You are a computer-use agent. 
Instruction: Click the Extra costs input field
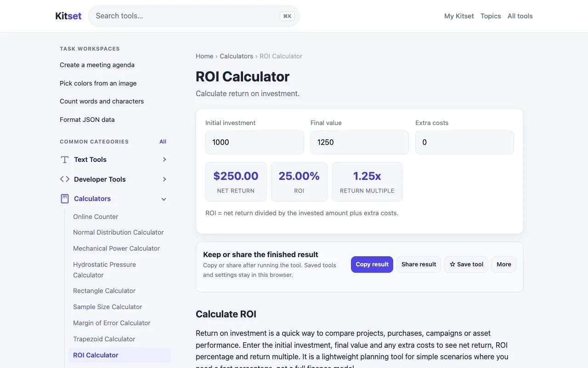464,143
